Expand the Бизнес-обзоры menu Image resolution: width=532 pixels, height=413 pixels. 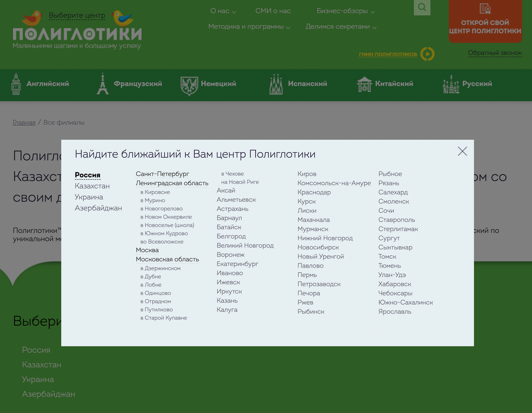coord(346,11)
